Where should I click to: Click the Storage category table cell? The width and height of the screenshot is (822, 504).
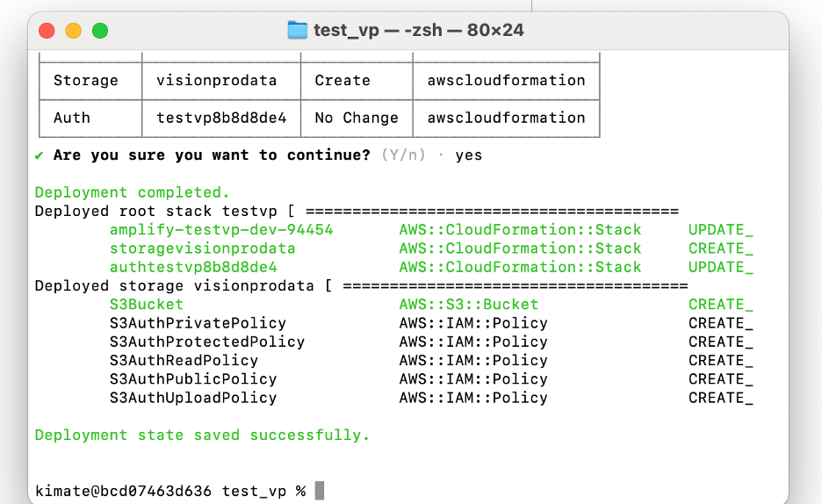click(x=85, y=81)
